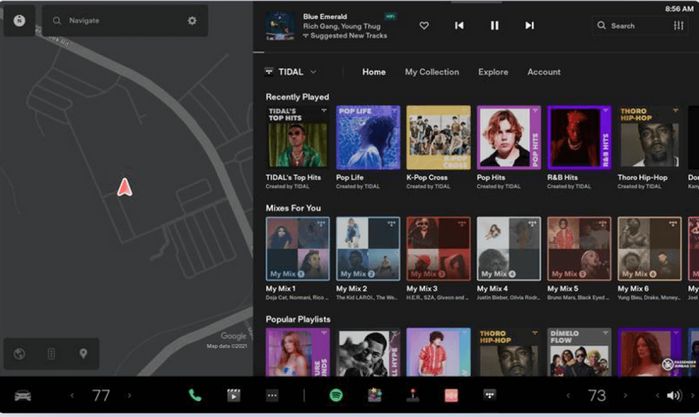Click the 'Popular Playlists' heading
Image resolution: width=699 pixels, height=417 pixels.
click(298, 319)
